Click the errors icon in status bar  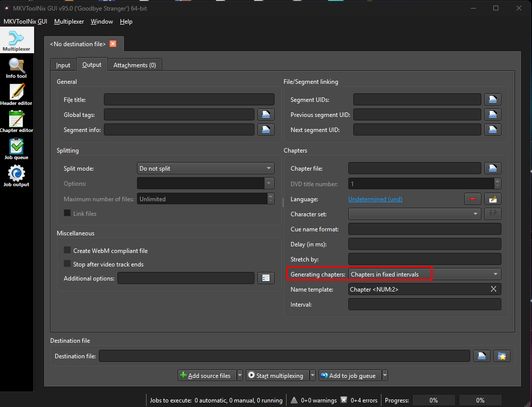click(344, 400)
